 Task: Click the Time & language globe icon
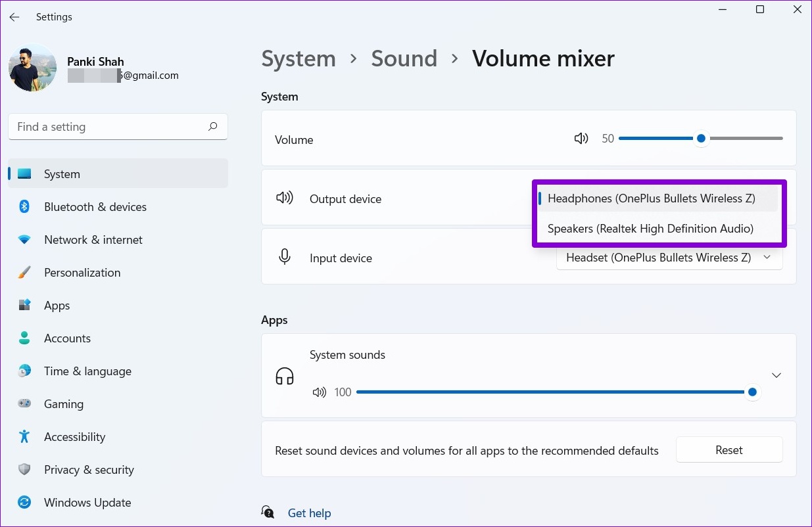click(x=24, y=371)
